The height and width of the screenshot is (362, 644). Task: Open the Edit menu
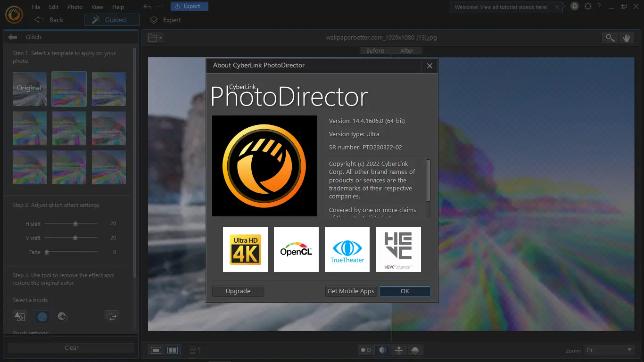coord(54,7)
